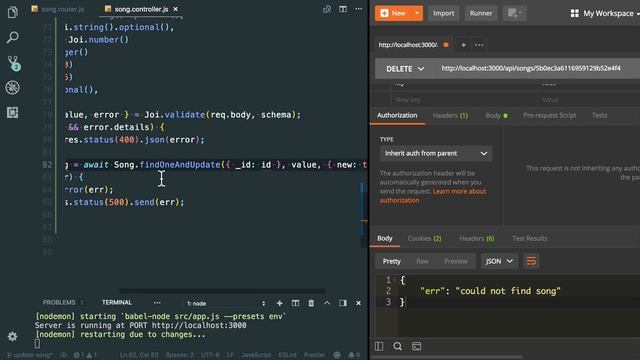The height and width of the screenshot is (360, 640).
Task: Click the notifications bell in status bar
Action: coord(354,355)
